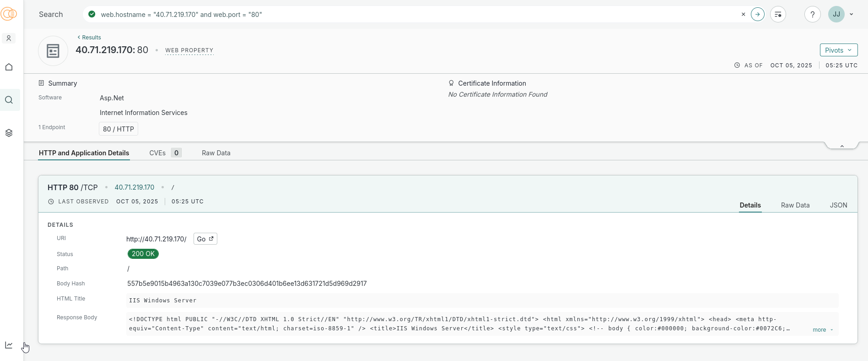Select the Search magnifier sidebar icon
This screenshot has width=868, height=361.
point(9,100)
